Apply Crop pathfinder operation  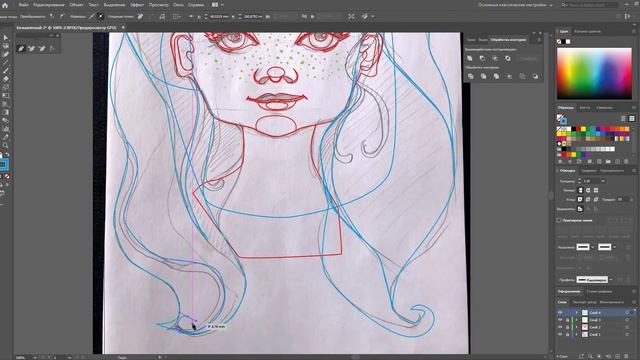[x=509, y=76]
